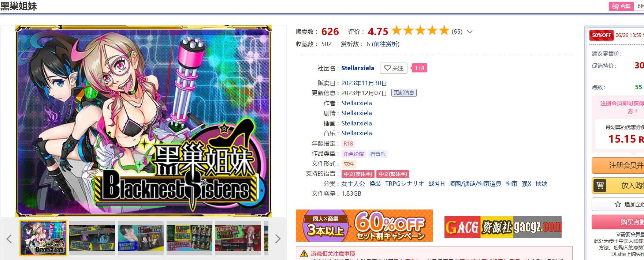Click the 女主人公 category tag

353,184
